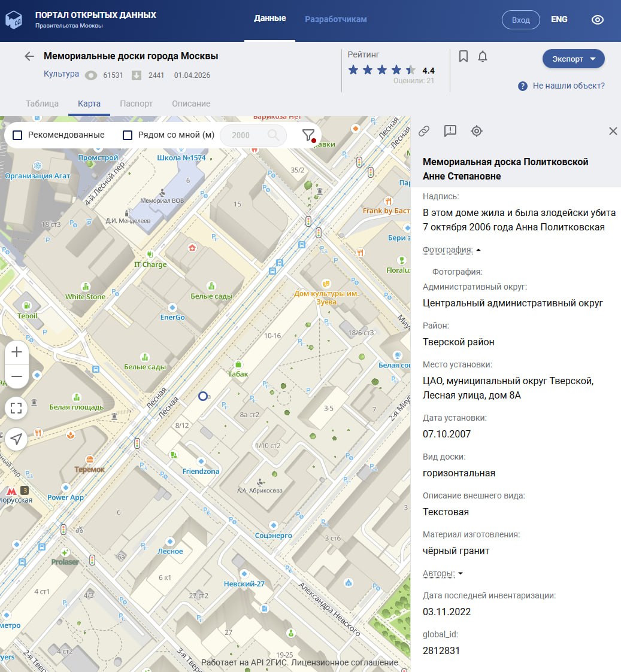
Task: Collapse the Фотография section
Action: click(x=452, y=250)
